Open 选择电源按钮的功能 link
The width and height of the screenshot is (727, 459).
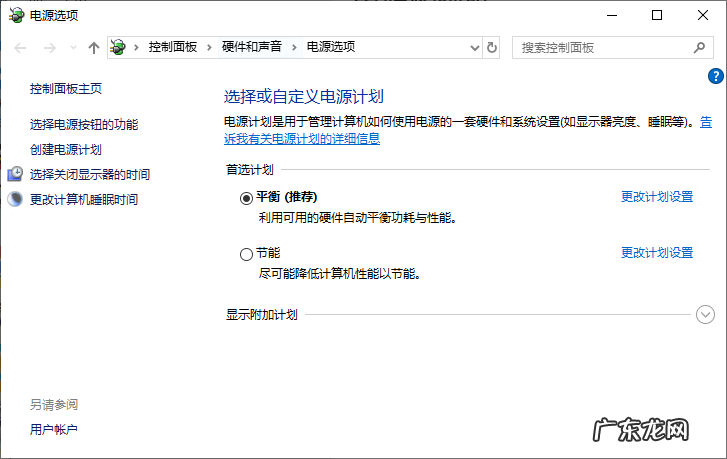point(84,124)
